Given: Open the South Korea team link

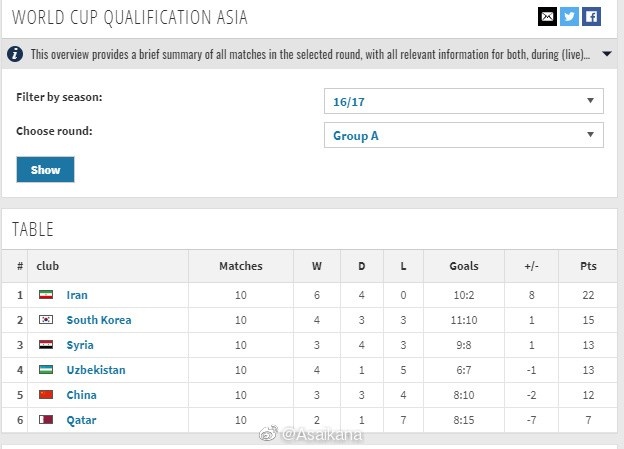Looking at the screenshot, I should point(99,320).
